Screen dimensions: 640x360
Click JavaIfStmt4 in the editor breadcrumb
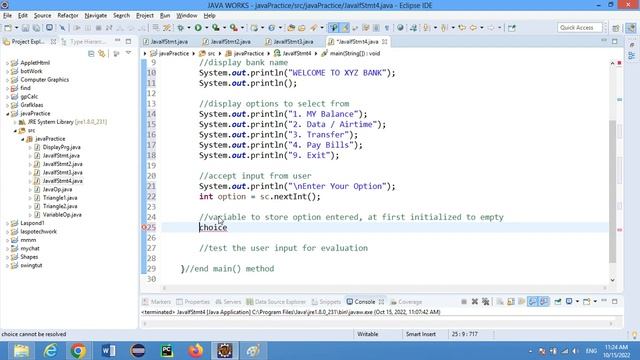click(x=293, y=53)
